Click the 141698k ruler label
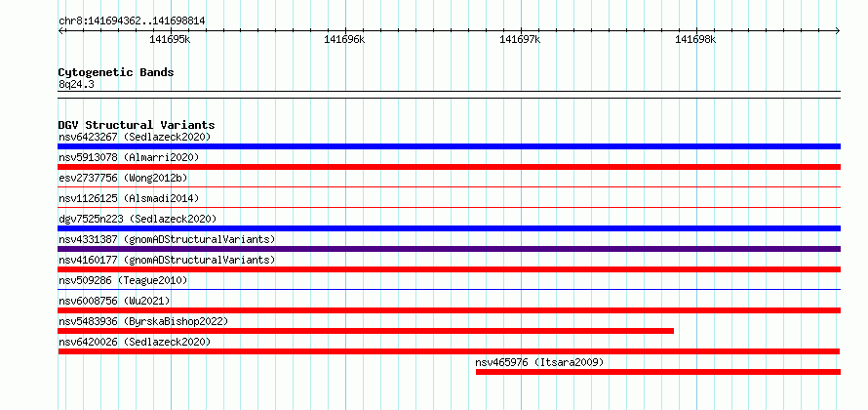The image size is (868, 410). click(x=695, y=39)
